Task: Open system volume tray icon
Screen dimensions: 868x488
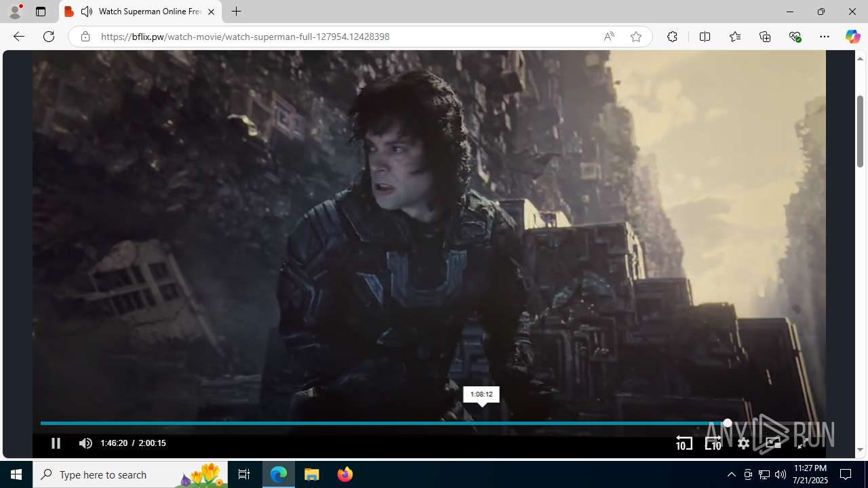Action: coord(781,474)
